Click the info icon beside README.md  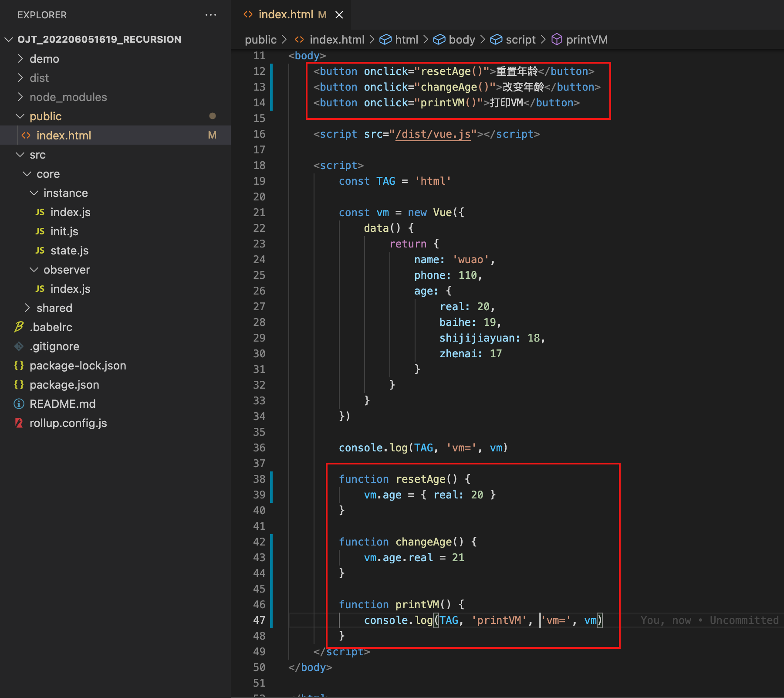19,403
